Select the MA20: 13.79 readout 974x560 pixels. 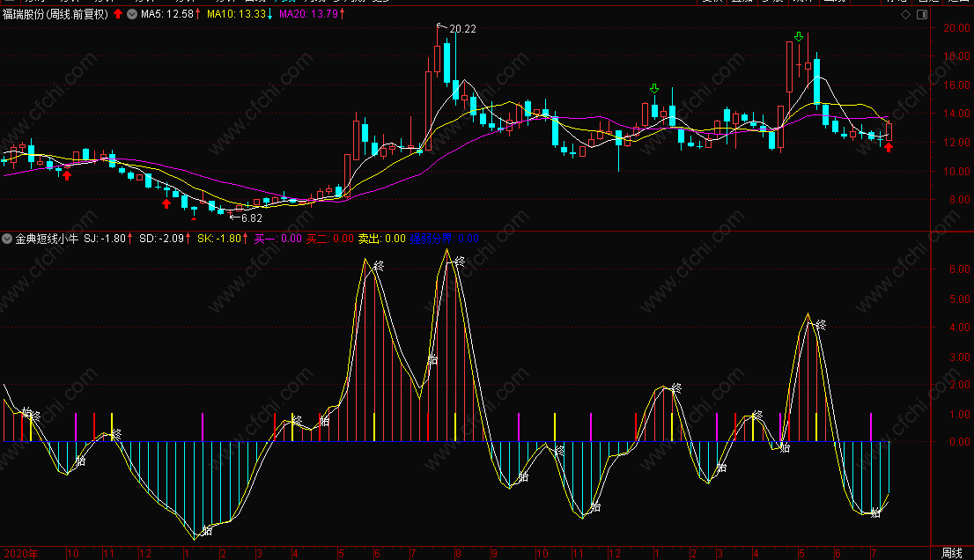(308, 14)
